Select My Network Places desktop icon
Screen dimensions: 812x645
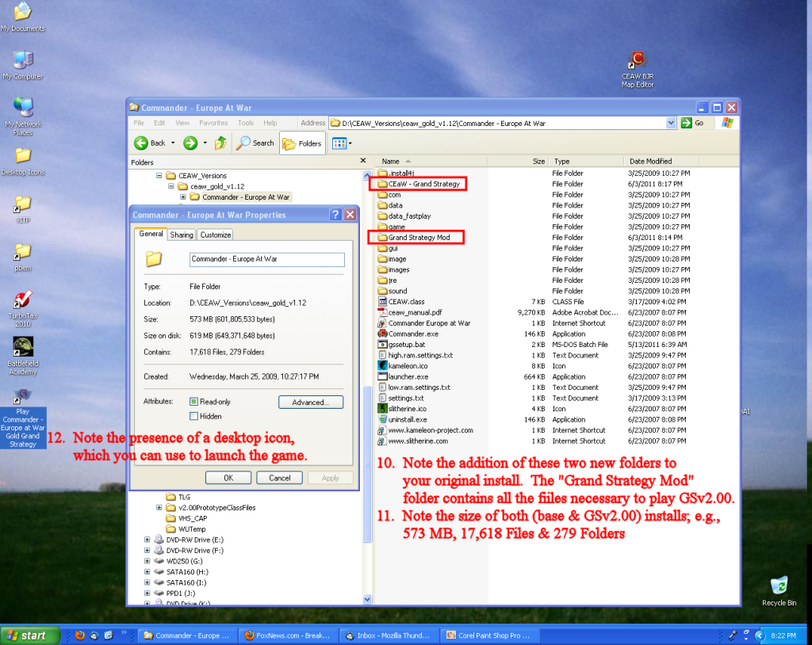tap(23, 116)
